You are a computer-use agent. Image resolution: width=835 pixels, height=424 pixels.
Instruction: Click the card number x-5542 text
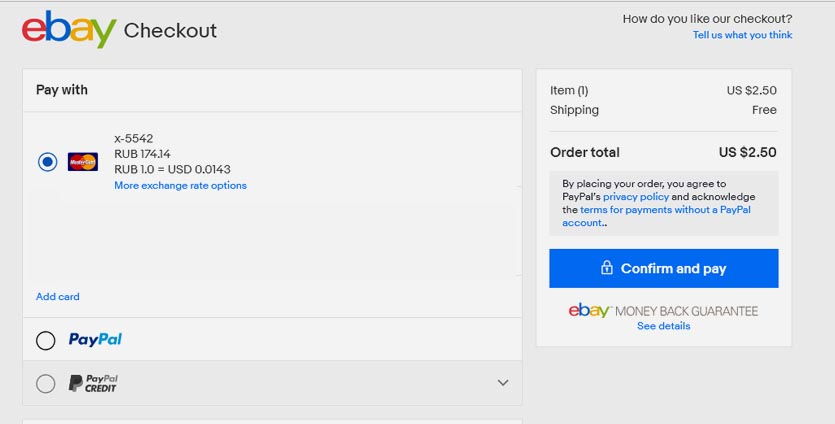coord(134,139)
